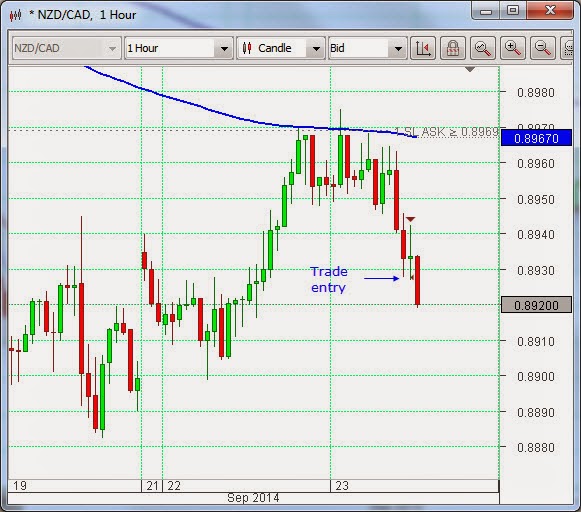Click the 0.8980 price axis label

(536, 92)
